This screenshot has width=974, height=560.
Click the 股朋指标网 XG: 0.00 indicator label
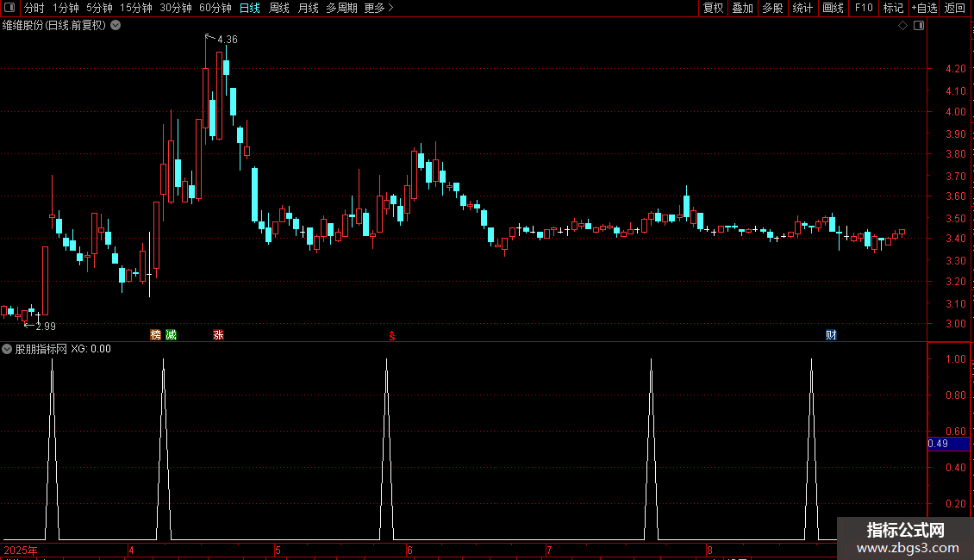tap(63, 349)
